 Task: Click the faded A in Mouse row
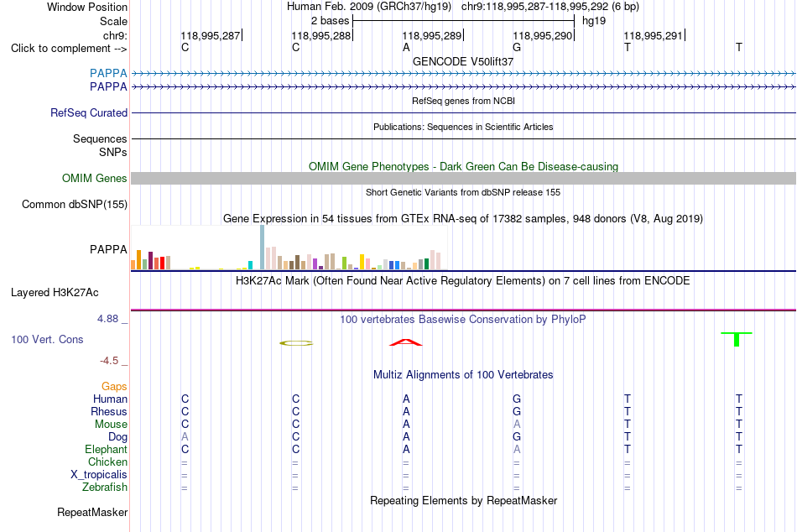pos(517,425)
